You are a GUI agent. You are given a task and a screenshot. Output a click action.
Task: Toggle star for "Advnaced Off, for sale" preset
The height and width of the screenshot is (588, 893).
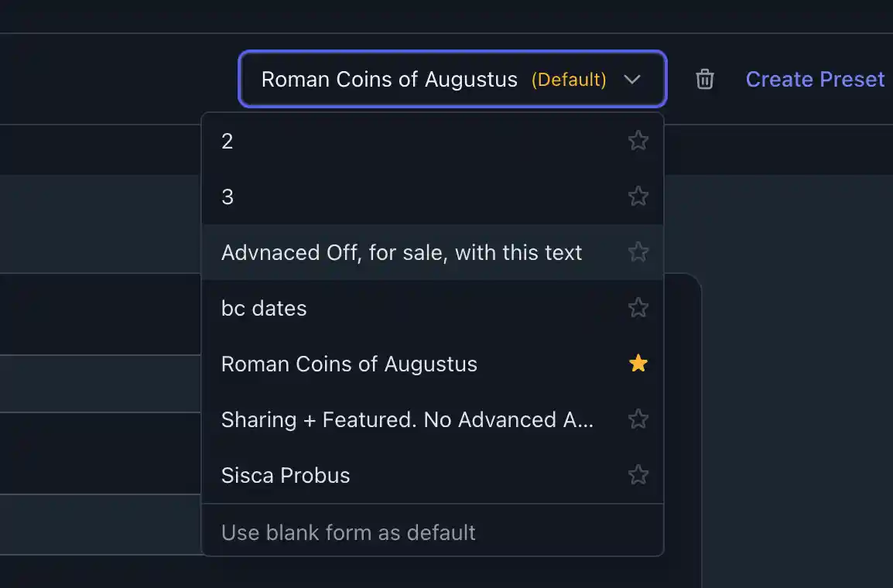point(638,252)
